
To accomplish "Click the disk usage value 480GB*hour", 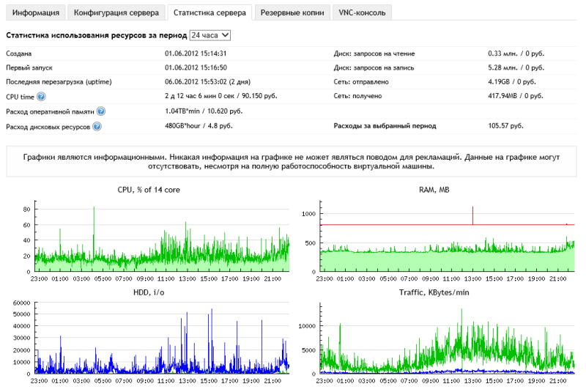I will pos(182,126).
